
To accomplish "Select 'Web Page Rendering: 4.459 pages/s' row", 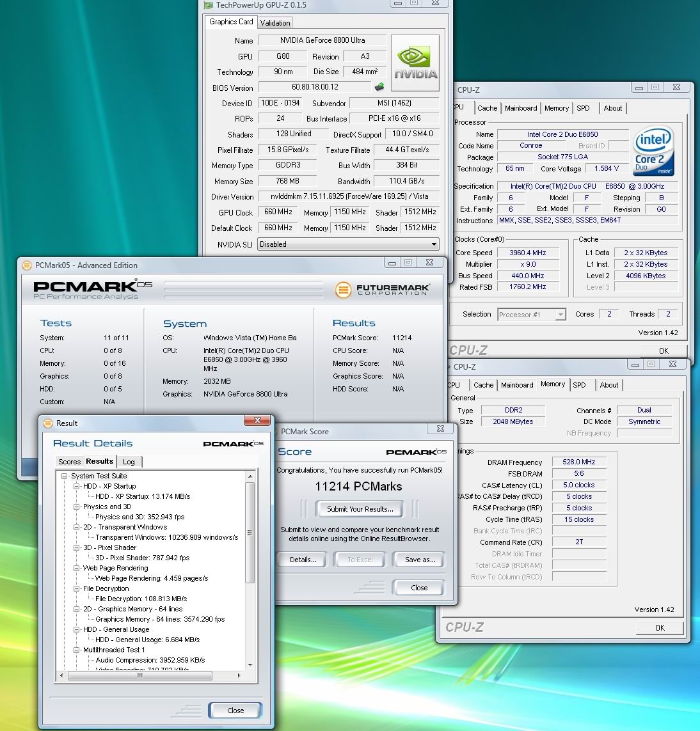I will pos(152,578).
